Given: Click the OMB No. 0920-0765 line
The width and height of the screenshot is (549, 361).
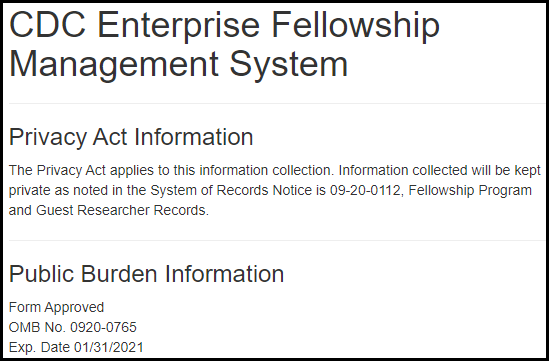Looking at the screenshot, I should click(72, 327).
